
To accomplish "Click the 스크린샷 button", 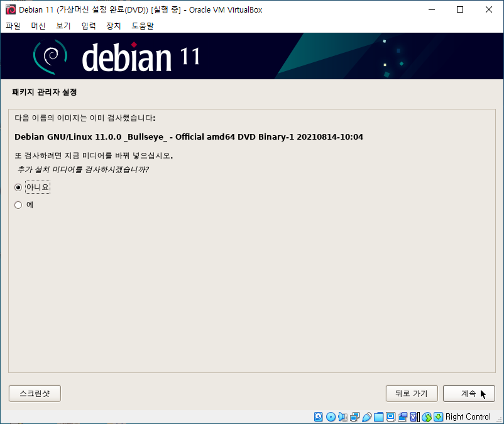I will tap(35, 393).
